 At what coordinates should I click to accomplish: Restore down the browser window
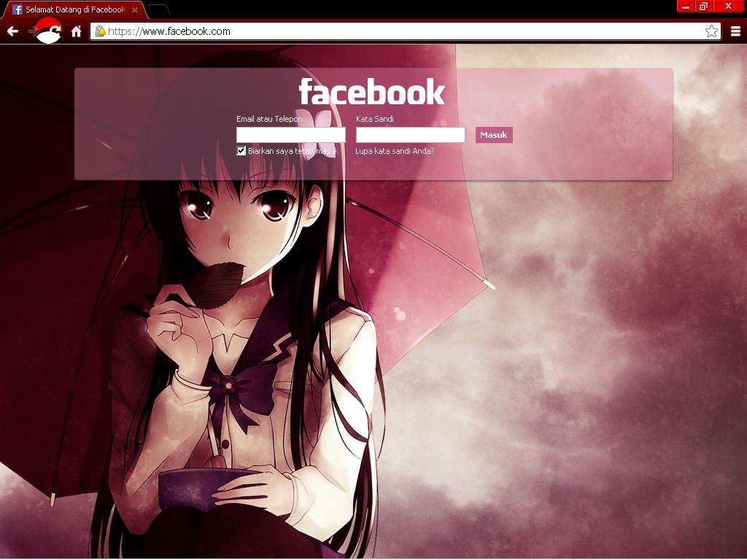704,6
